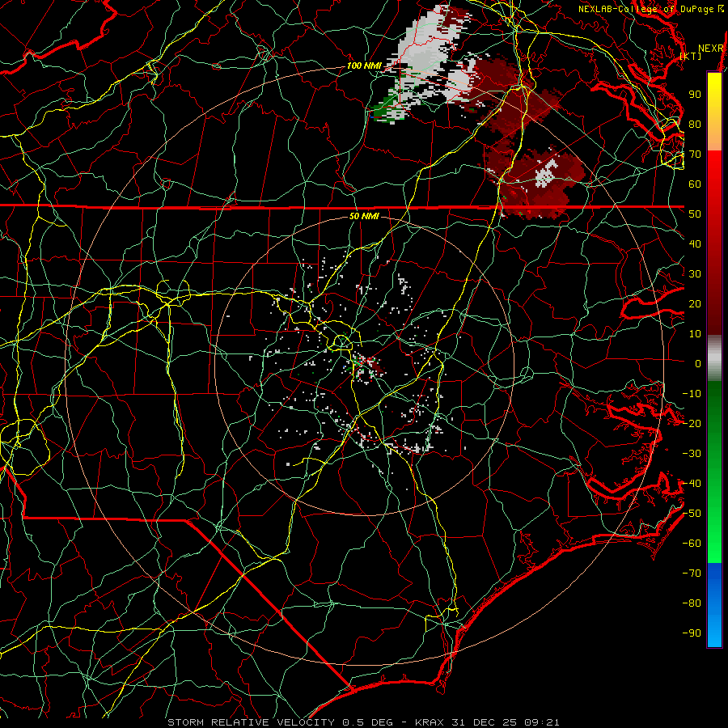Image resolution: width=728 pixels, height=728 pixels.
Task: Select the -90 value on velocity scale
Action: pyautogui.click(x=692, y=633)
